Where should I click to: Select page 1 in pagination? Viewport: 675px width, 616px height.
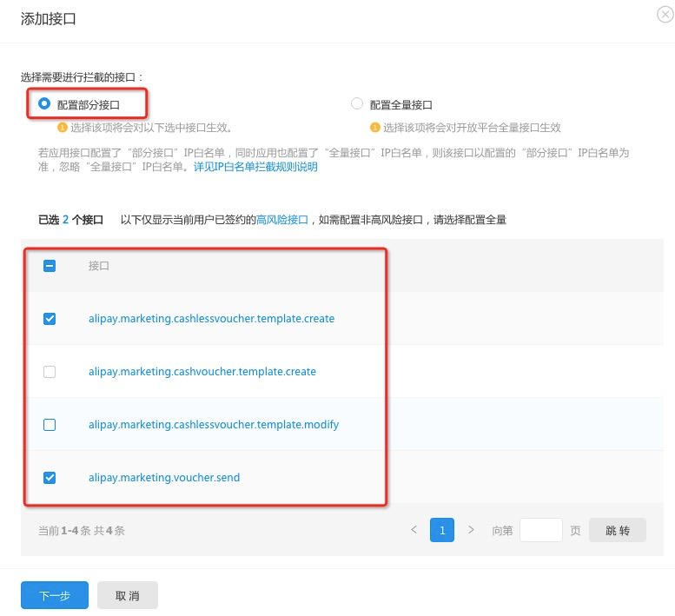442,530
